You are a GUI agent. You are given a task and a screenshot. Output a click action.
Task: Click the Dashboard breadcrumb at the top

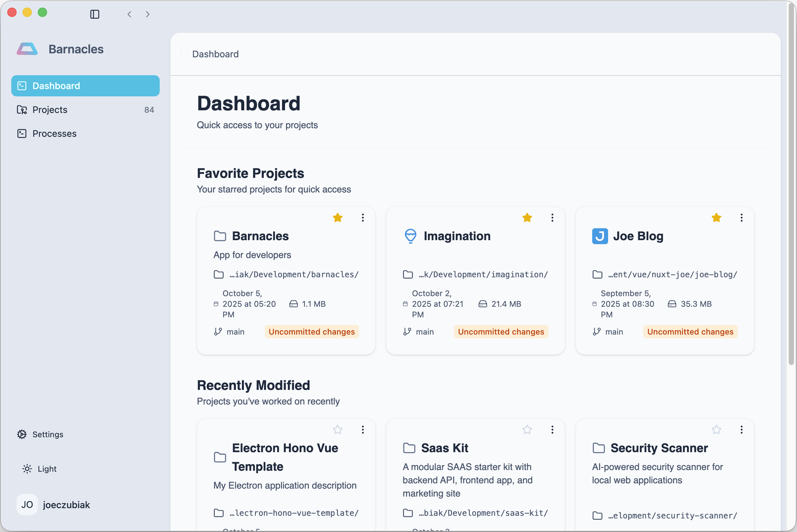[x=215, y=54]
